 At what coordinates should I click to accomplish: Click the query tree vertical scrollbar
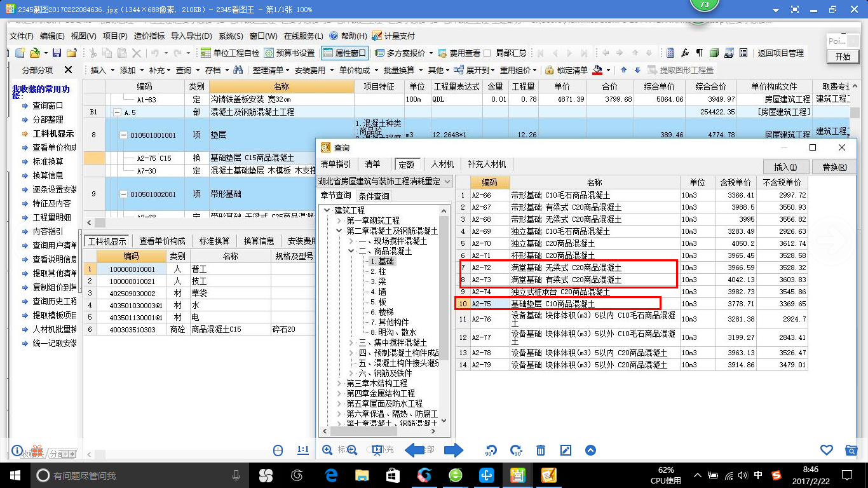point(444,314)
